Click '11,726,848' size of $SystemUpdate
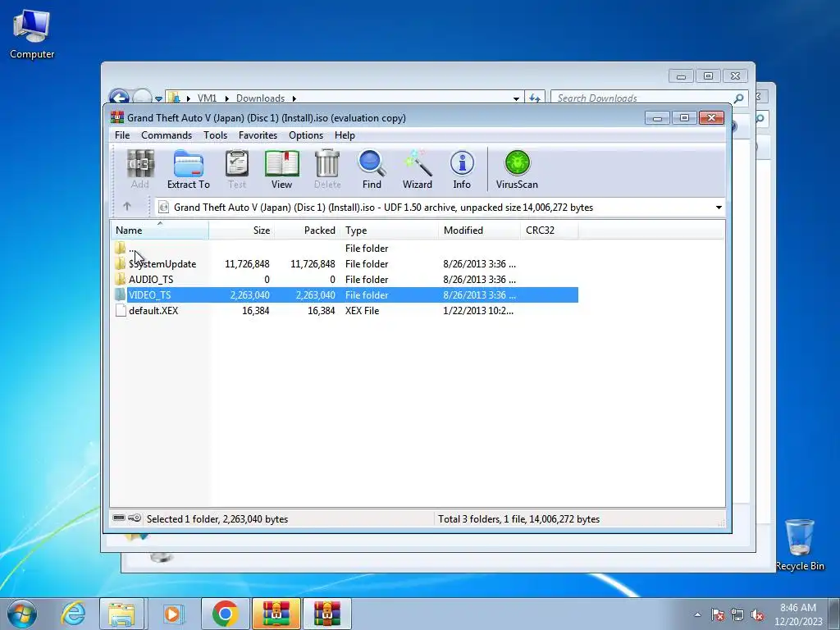The image size is (840, 630). coord(247,263)
